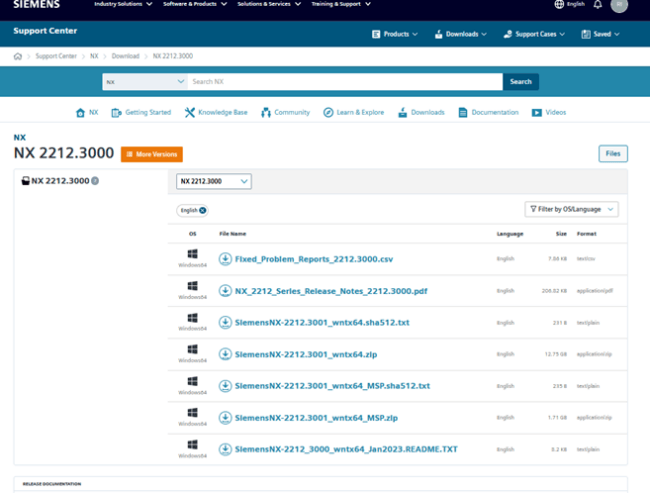Open SiemensNX-2212.3001_wntx64.zip file link
This screenshot has width=650, height=493.
(306, 355)
